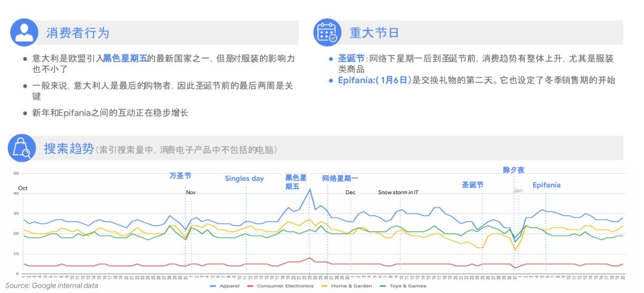Click the Source: Google internal data note
The width and height of the screenshot is (644, 293).
pos(52,285)
